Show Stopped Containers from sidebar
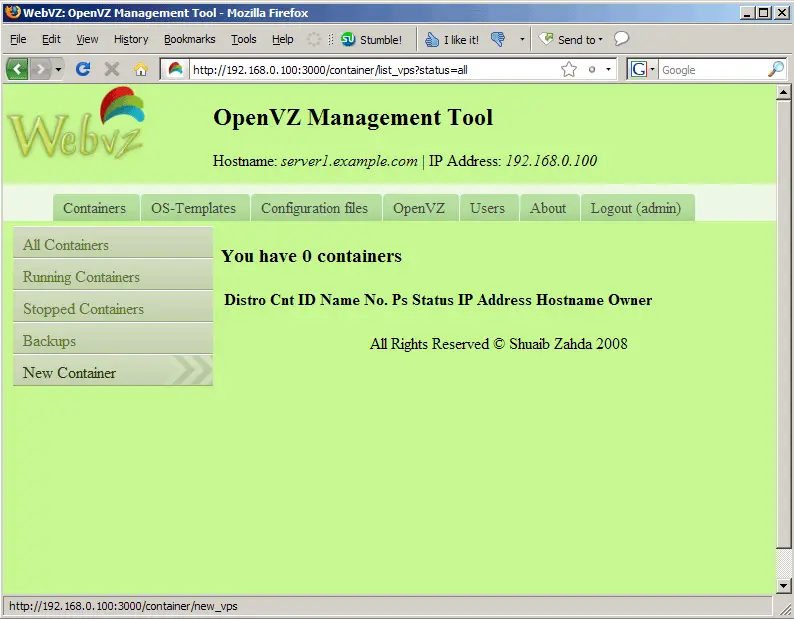The height and width of the screenshot is (619, 794). coord(113,307)
